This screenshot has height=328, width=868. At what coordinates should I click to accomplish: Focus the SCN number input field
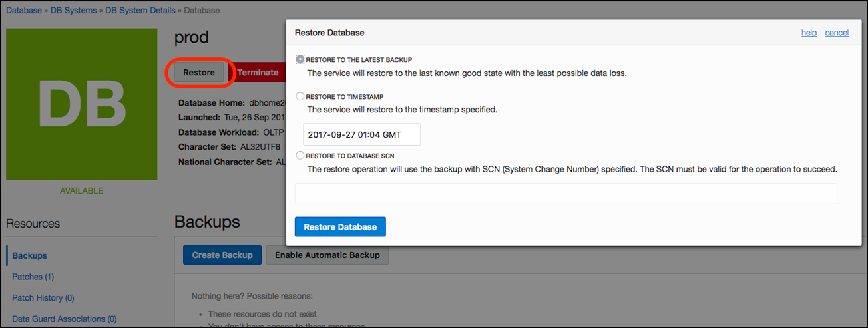coord(565,194)
